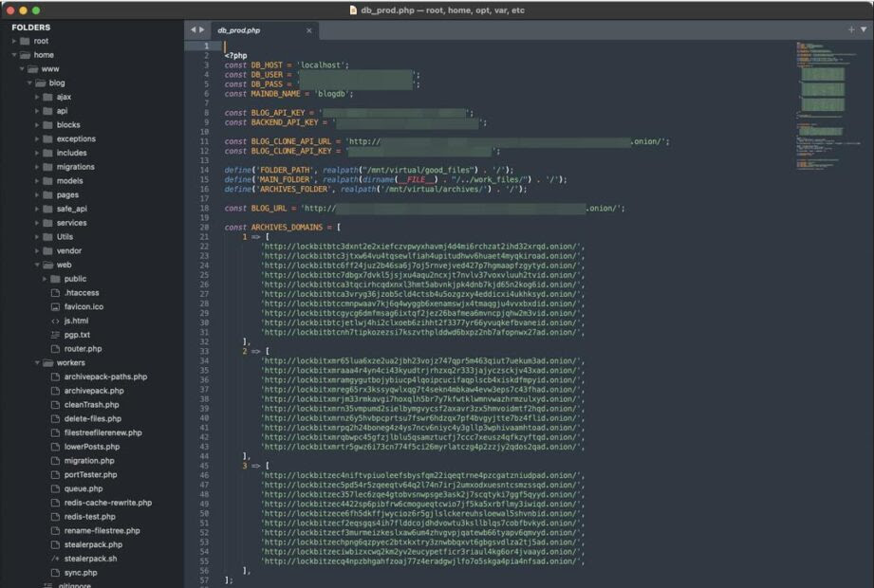Image resolution: width=874 pixels, height=588 pixels.
Task: Open redis-test.php in the sidebar
Action: [90, 517]
